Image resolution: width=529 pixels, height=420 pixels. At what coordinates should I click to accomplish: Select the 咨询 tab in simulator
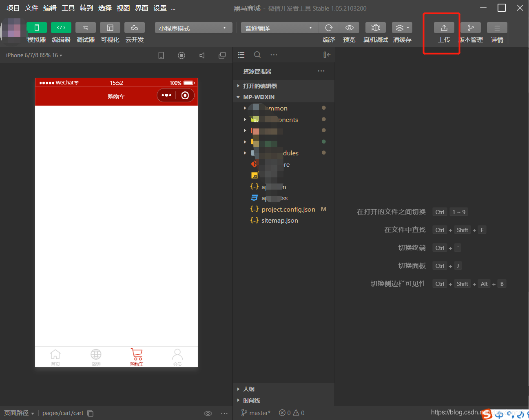coord(96,357)
